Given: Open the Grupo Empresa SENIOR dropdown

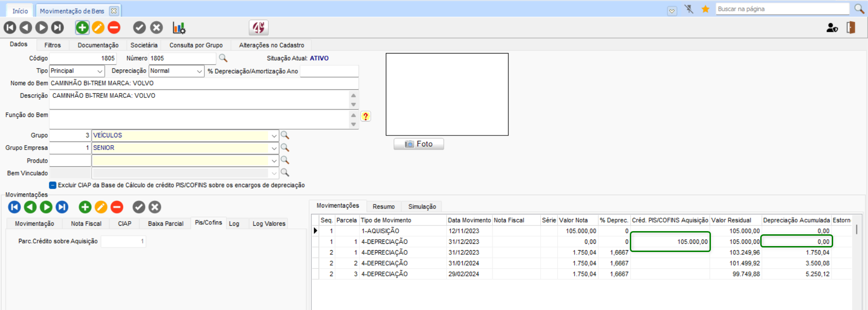Looking at the screenshot, I should (x=274, y=148).
